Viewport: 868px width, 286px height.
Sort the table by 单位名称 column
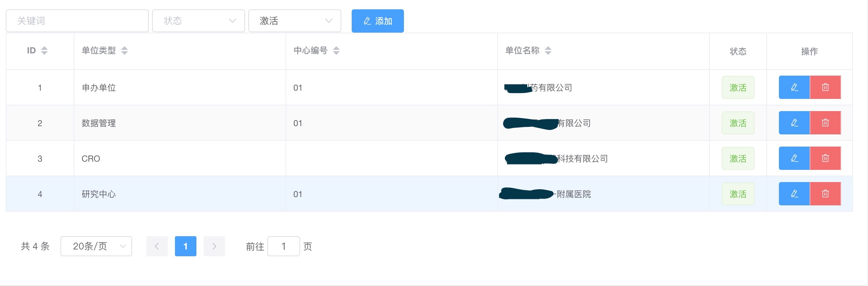548,51
